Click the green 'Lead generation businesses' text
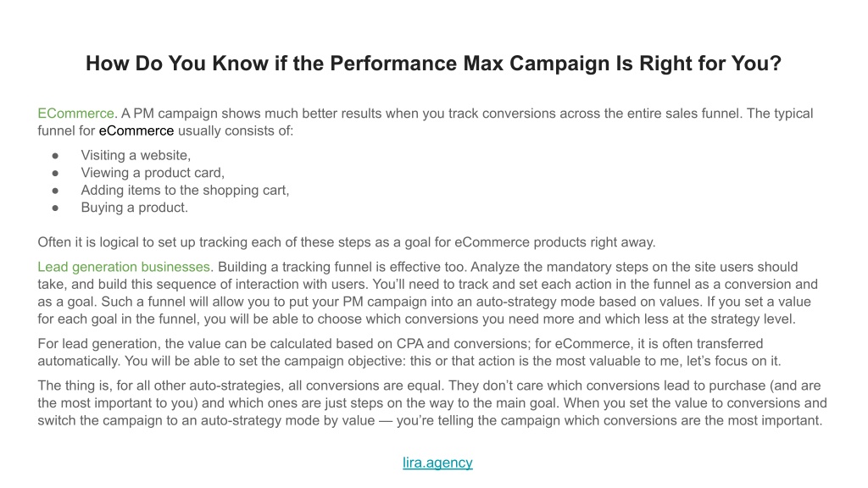 point(124,267)
